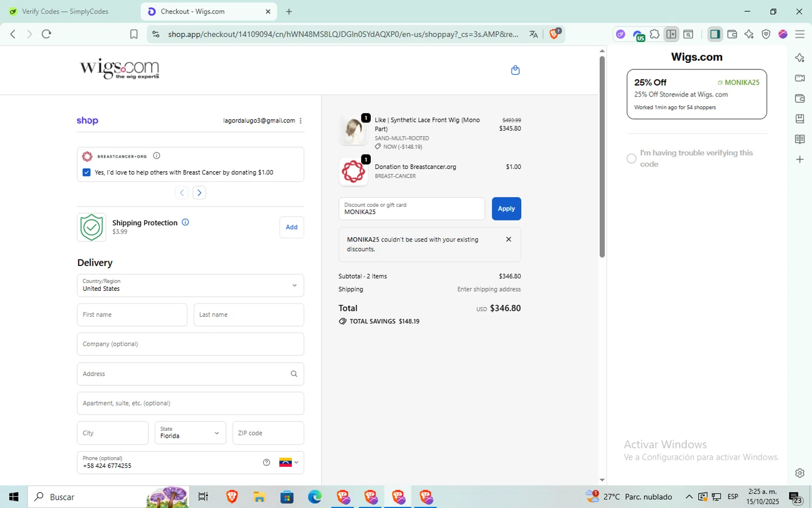Open the Brave Shields lion icon
The image size is (812, 508).
point(554,34)
